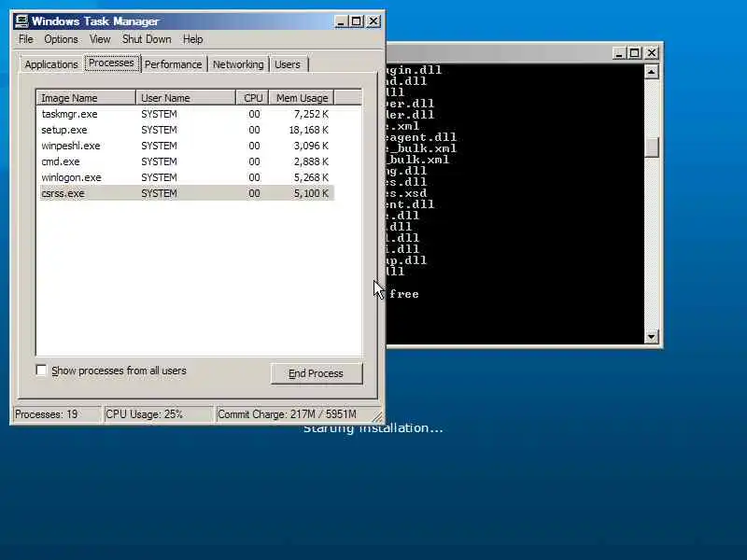The width and height of the screenshot is (747, 560).
Task: Open the Shut Down menu
Action: [x=147, y=39]
